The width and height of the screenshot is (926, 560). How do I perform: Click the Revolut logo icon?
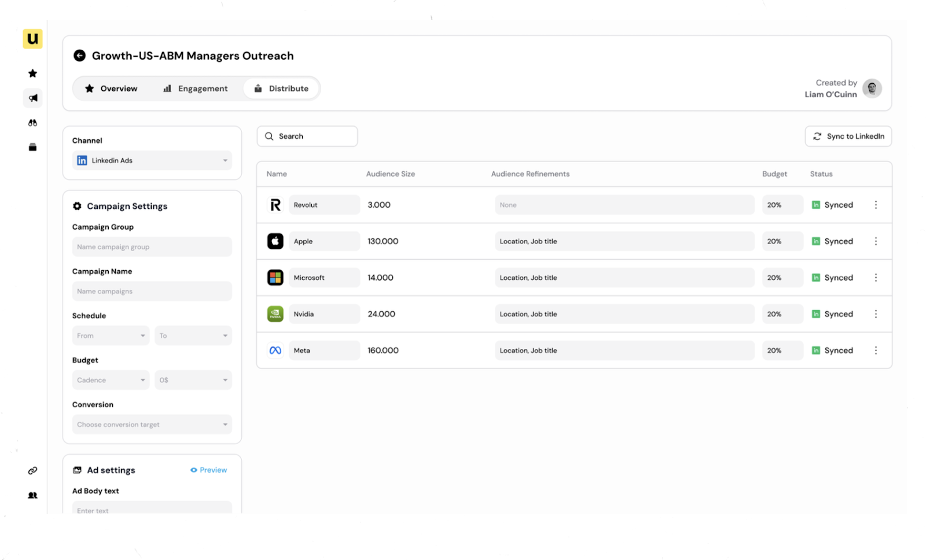pyautogui.click(x=275, y=205)
